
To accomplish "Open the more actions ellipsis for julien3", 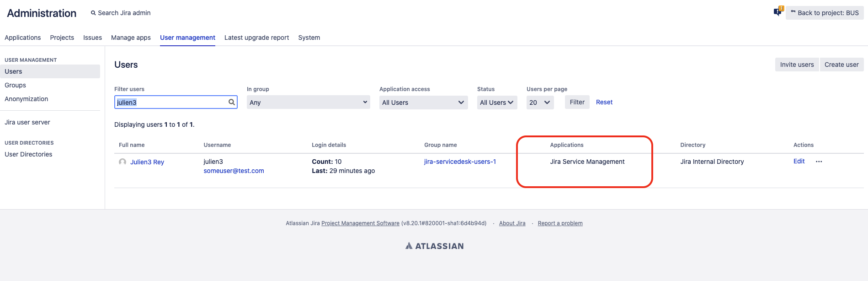I will click(819, 162).
